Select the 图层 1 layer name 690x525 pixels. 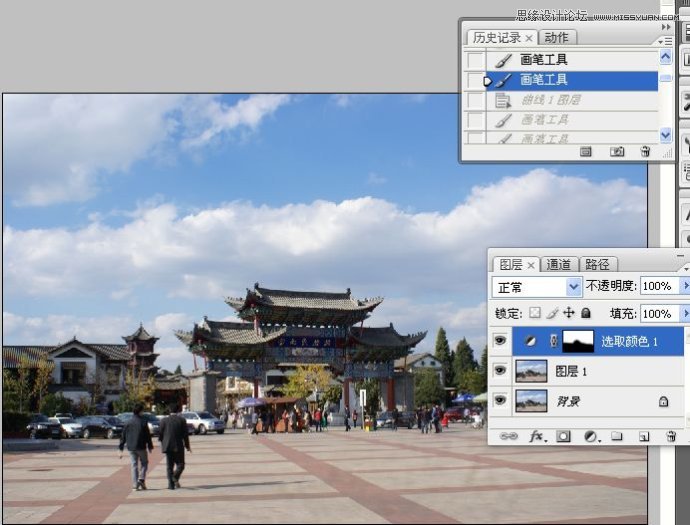(571, 371)
